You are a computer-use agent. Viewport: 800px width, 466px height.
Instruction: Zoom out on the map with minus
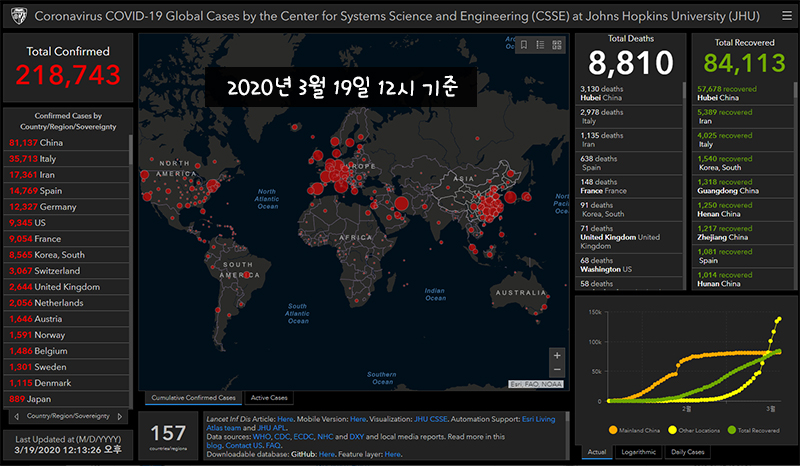tap(557, 370)
